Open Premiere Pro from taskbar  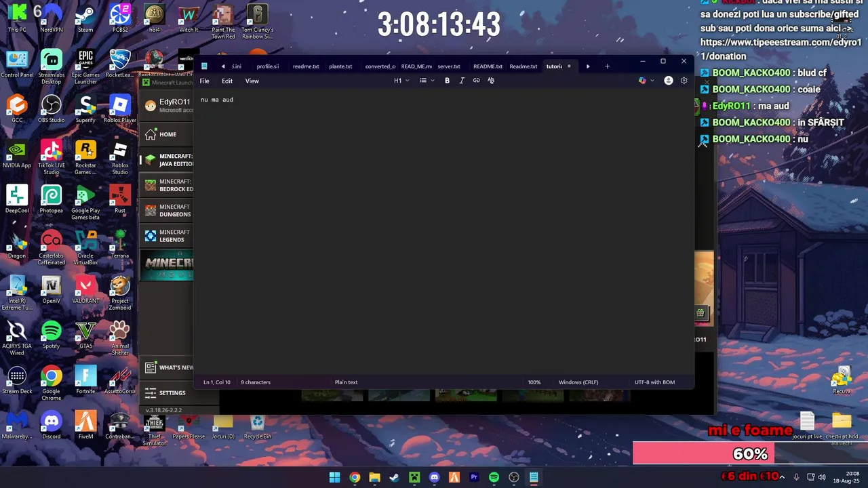[474, 477]
